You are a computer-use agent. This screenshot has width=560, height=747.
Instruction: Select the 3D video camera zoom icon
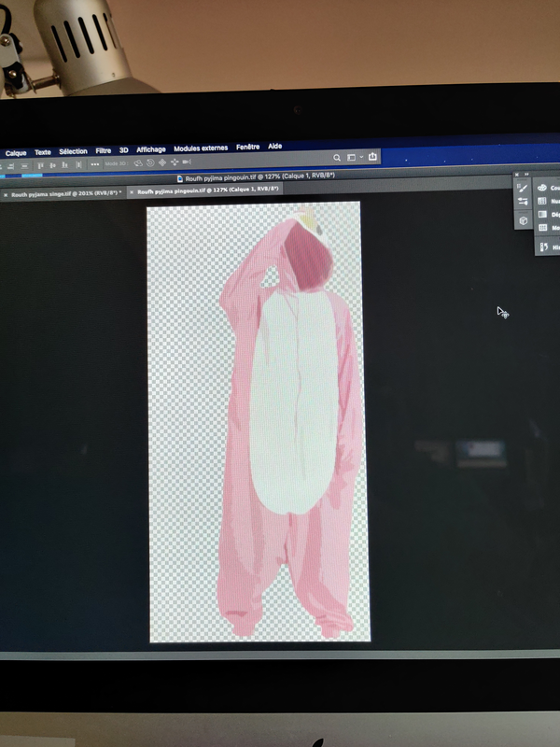click(187, 162)
